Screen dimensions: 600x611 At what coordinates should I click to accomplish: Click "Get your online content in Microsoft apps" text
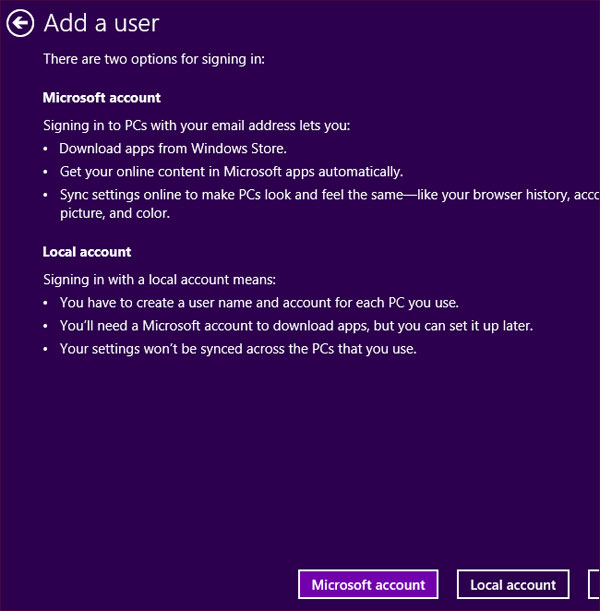tap(231, 171)
